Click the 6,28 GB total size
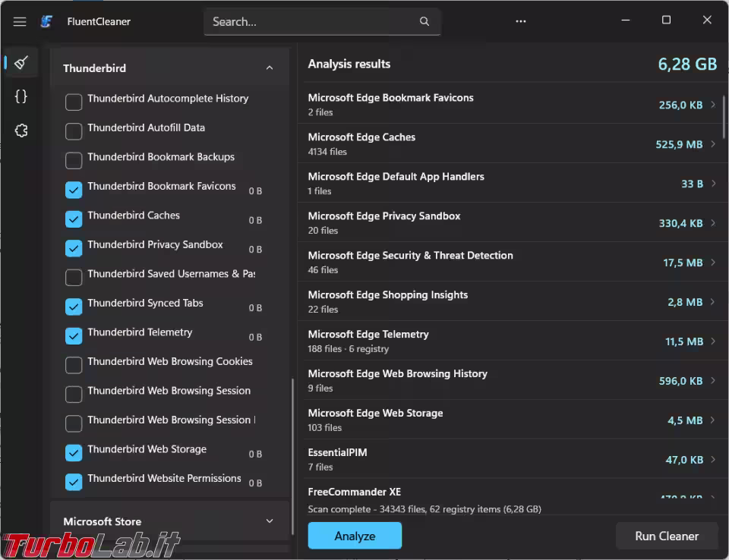The width and height of the screenshot is (729, 560). [687, 64]
